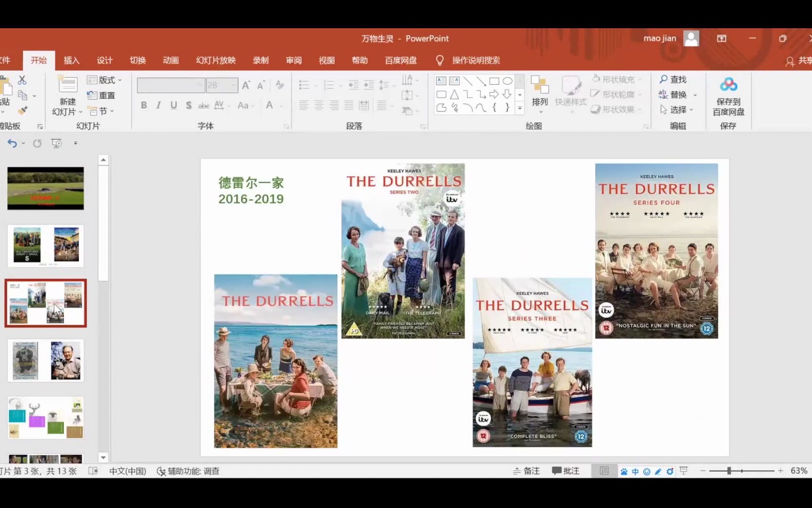Click the Cut scissors icon
Viewport: 812px width, 508px height.
22,80
